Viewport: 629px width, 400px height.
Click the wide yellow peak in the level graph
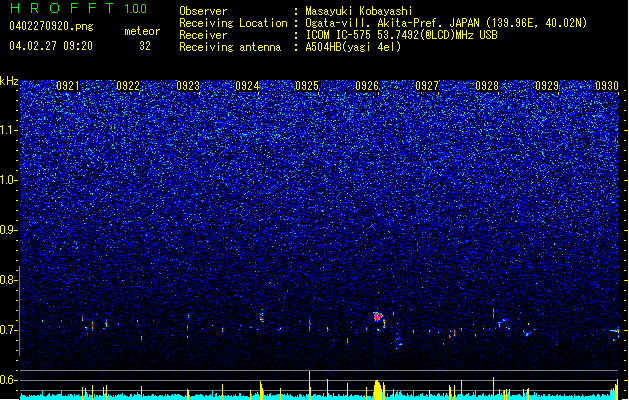click(377, 390)
